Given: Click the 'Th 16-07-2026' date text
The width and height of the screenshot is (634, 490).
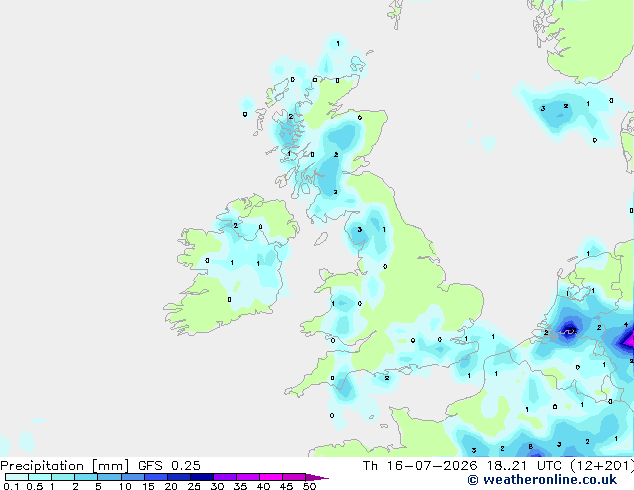Looking at the screenshot, I should coord(420,466).
